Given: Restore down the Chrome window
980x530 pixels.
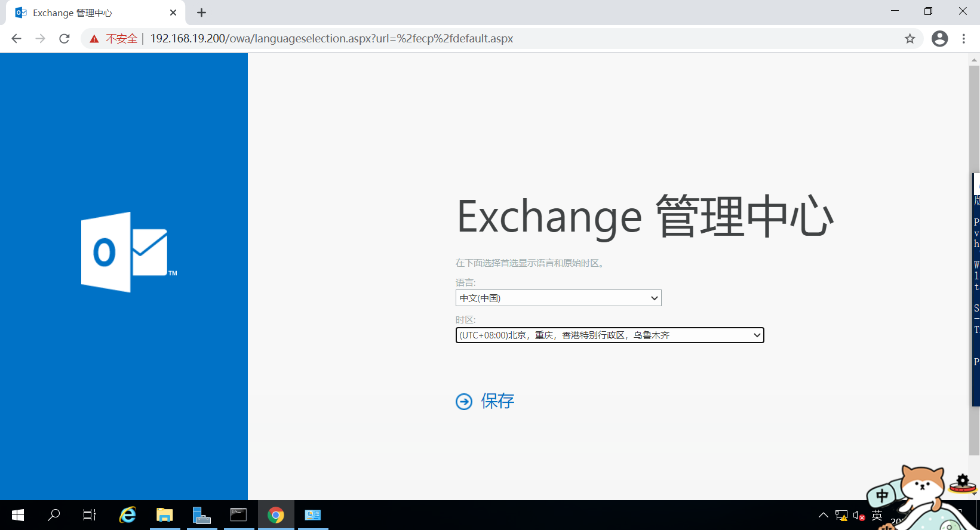Looking at the screenshot, I should point(928,11).
